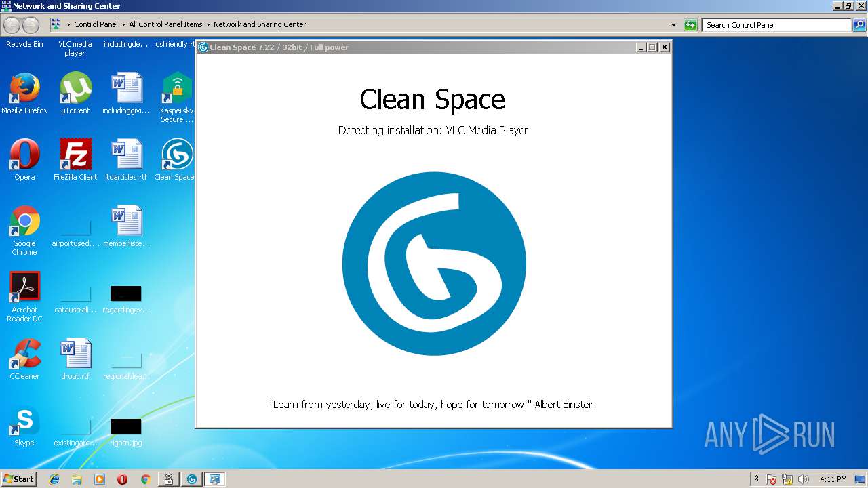Viewport: 868px width, 488px height.
Task: Select the regionaldea file on desktop
Action: coord(126,365)
